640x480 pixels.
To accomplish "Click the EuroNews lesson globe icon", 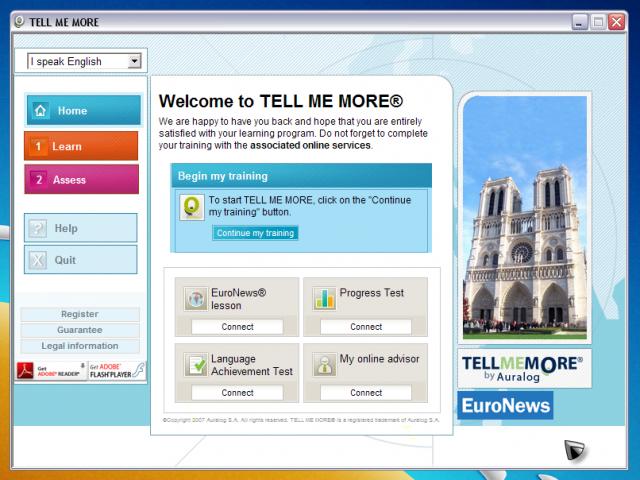I will (x=195, y=299).
